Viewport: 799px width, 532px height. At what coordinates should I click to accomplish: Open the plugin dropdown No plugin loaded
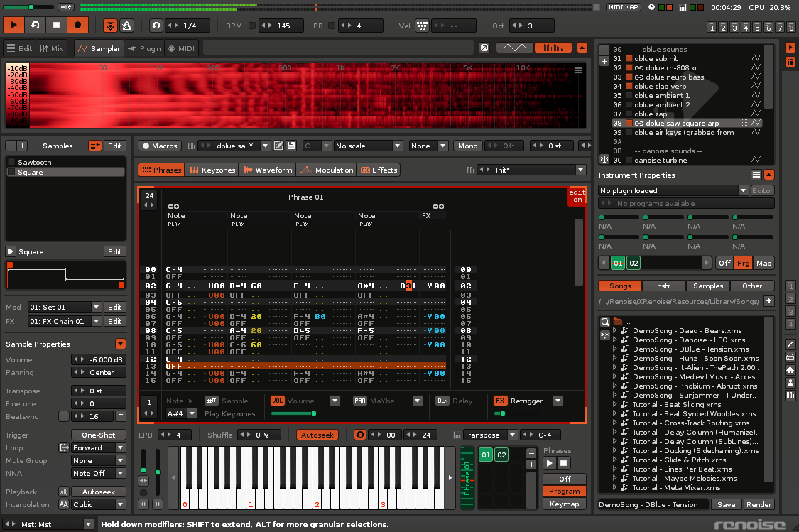673,190
